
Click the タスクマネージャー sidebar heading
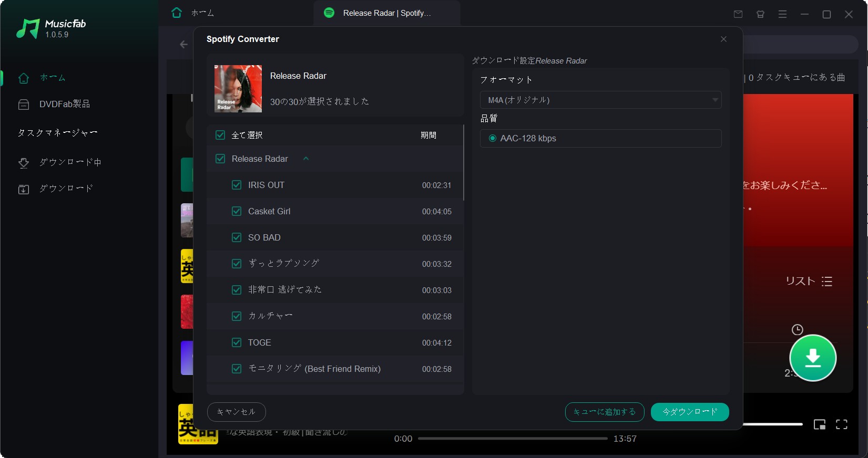pos(58,133)
